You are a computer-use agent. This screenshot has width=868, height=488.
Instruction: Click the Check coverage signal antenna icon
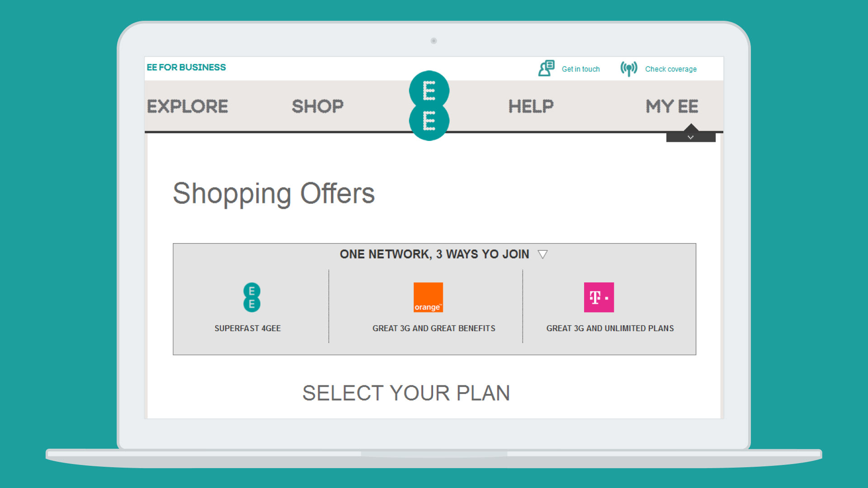pos(629,69)
